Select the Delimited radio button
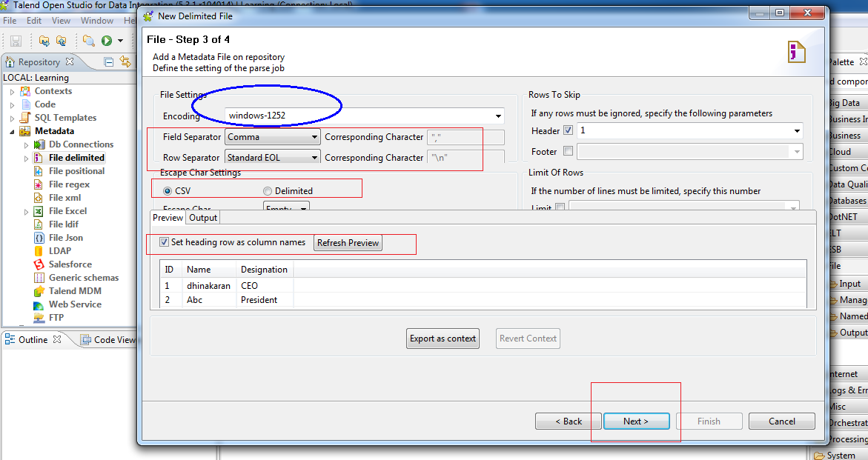This screenshot has width=868, height=460. click(268, 191)
